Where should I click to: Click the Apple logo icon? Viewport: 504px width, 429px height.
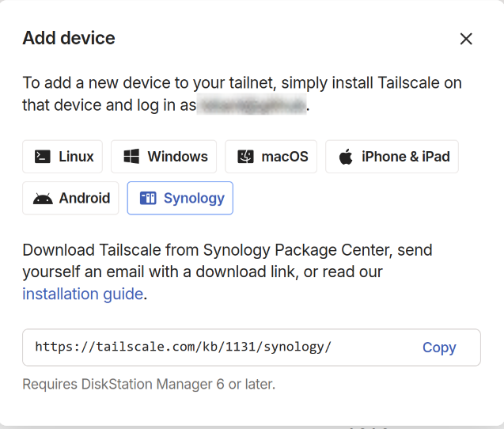pyautogui.click(x=346, y=157)
